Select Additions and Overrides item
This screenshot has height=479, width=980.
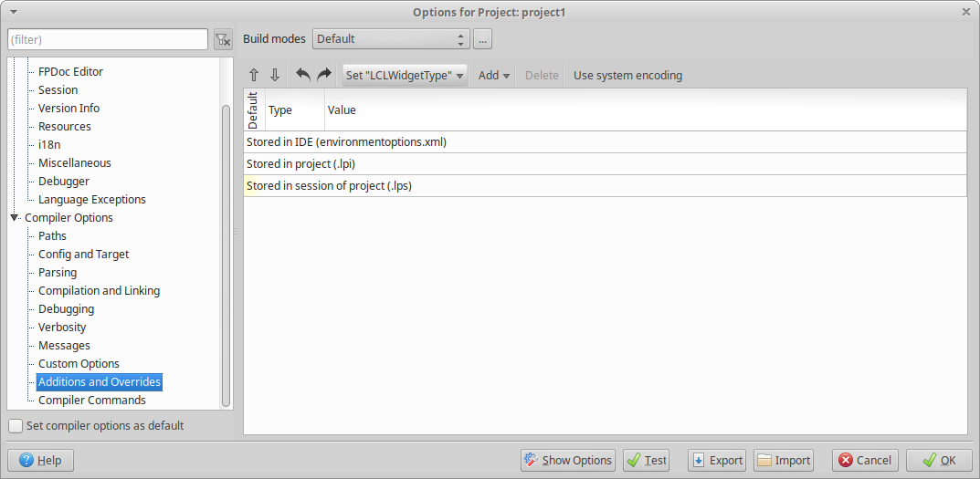point(100,381)
